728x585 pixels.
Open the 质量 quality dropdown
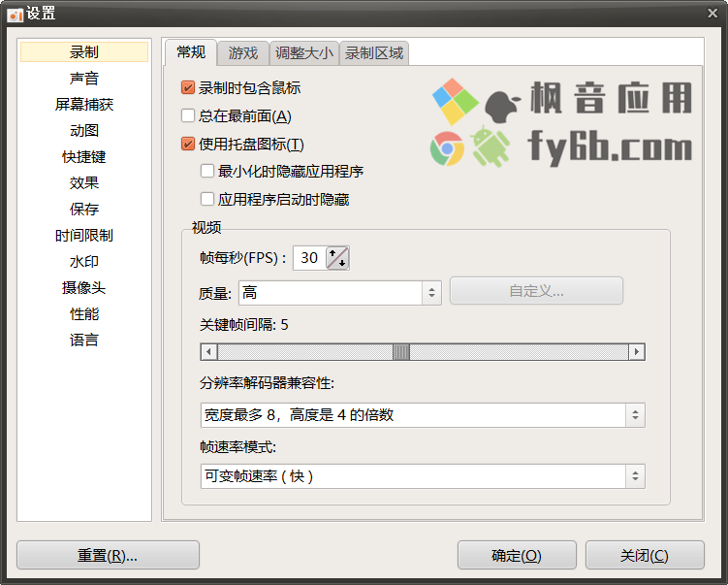tap(340, 293)
